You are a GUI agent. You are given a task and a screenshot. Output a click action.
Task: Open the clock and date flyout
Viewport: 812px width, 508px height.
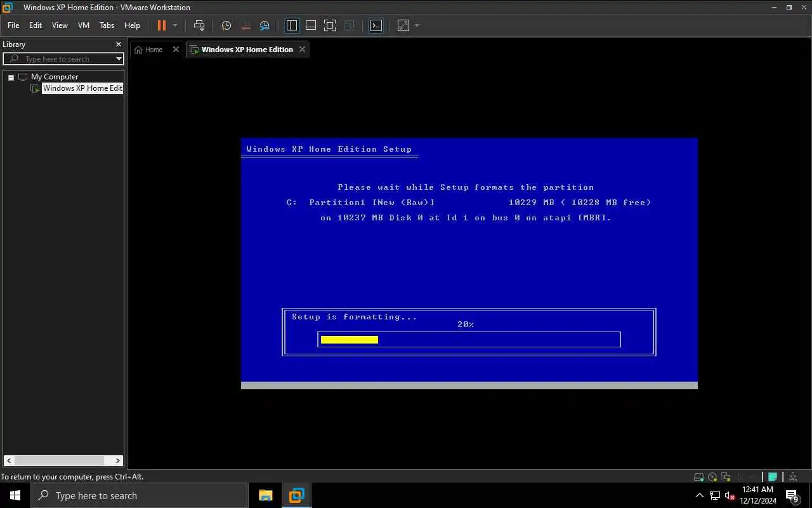758,495
